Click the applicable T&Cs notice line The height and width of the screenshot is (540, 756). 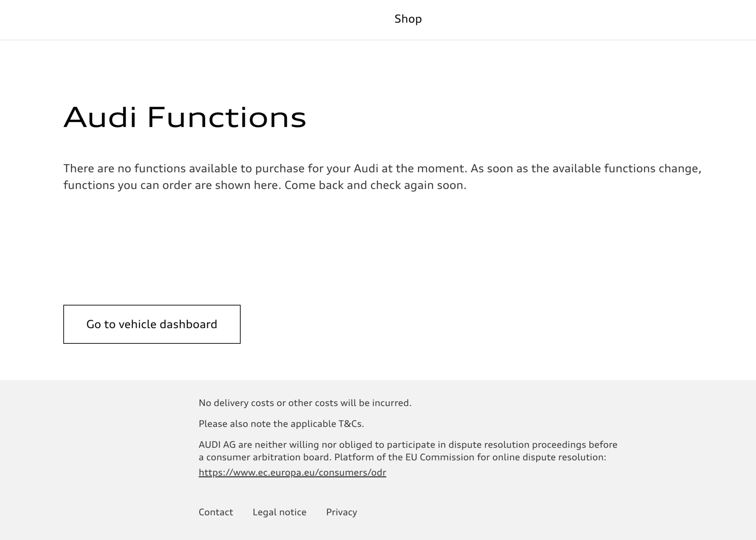coord(280,424)
